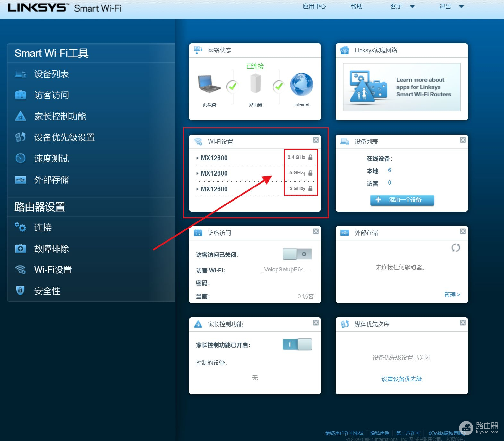Click the 外部存储 USB icon in sidebar
The height and width of the screenshot is (441, 504).
point(21,180)
